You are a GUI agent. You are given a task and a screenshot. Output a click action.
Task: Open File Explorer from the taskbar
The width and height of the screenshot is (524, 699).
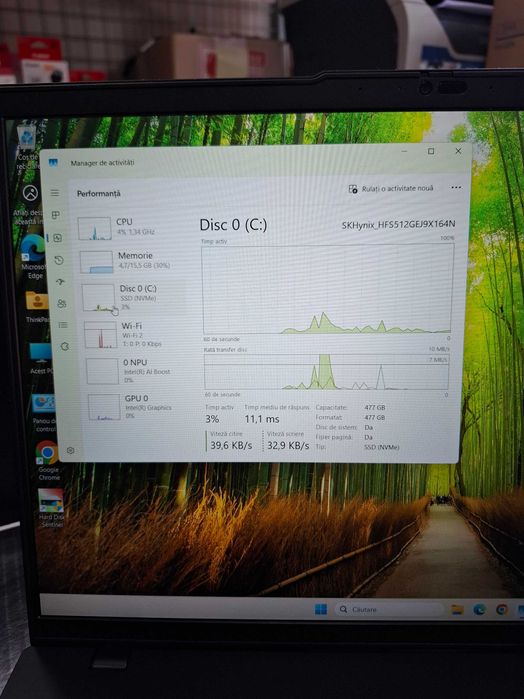458,609
